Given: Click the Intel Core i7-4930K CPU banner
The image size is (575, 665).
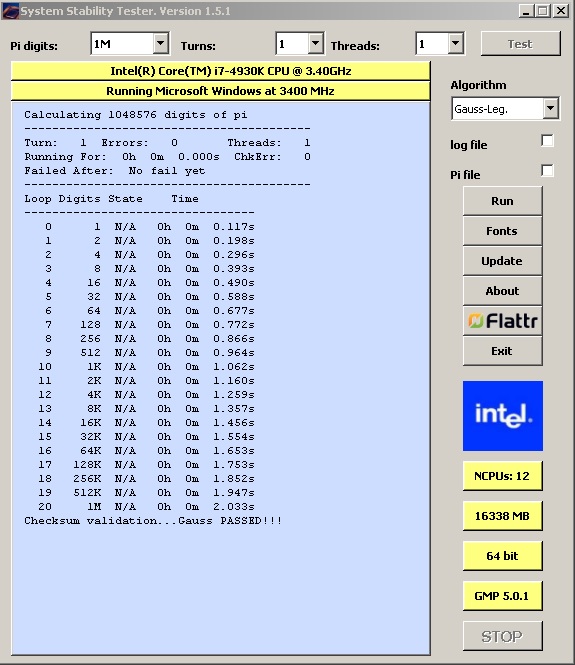Looking at the screenshot, I should coord(221,71).
